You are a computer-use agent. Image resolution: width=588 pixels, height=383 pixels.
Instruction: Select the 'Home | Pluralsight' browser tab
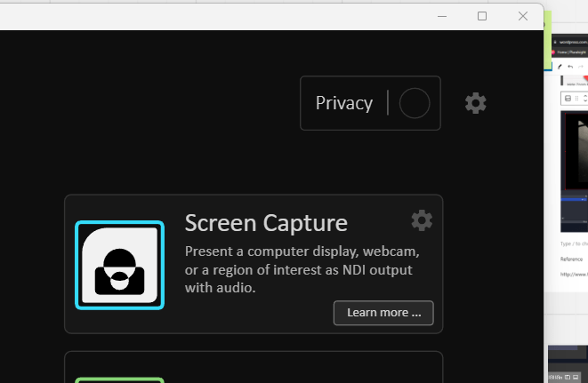click(569, 52)
